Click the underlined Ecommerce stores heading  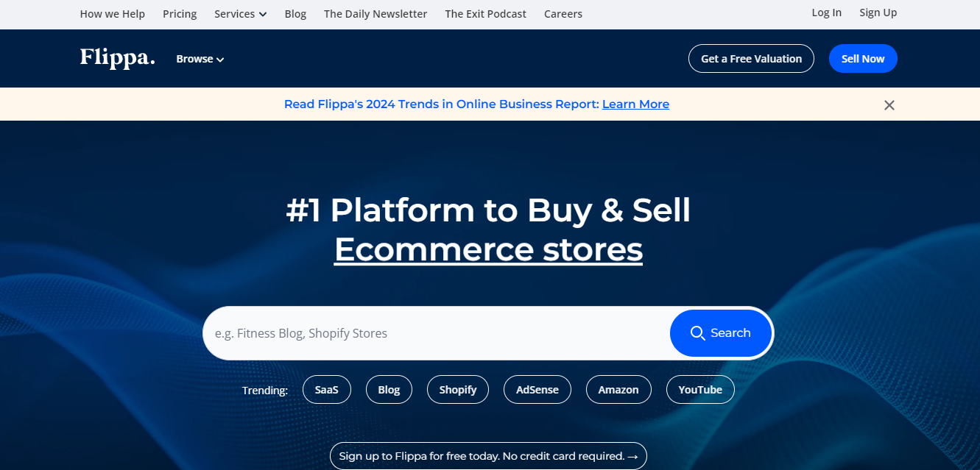click(488, 249)
